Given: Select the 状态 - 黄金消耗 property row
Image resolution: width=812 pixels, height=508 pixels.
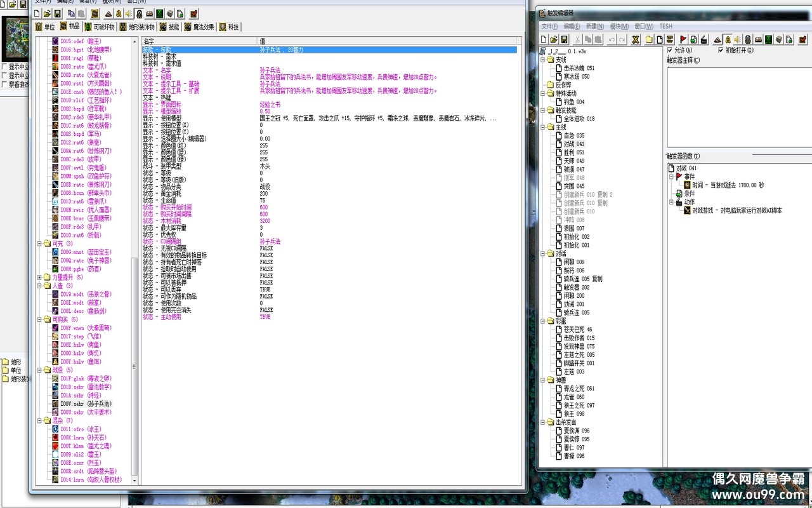Looking at the screenshot, I should pos(163,194).
